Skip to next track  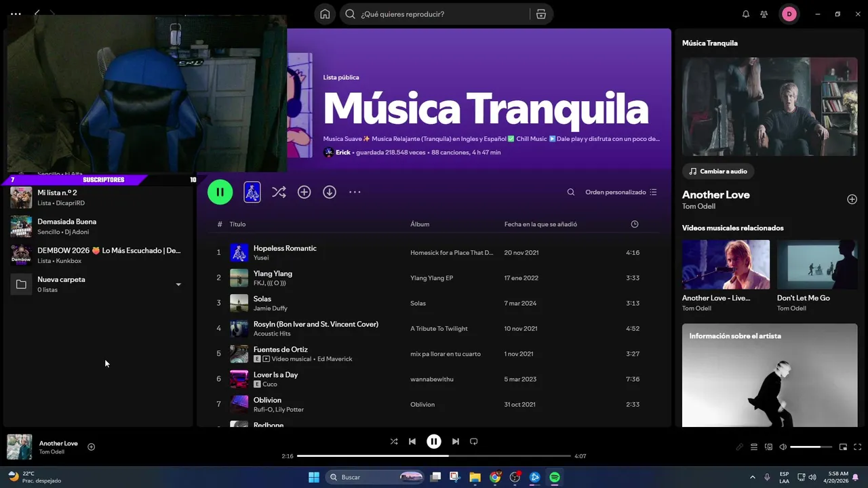coord(456,441)
